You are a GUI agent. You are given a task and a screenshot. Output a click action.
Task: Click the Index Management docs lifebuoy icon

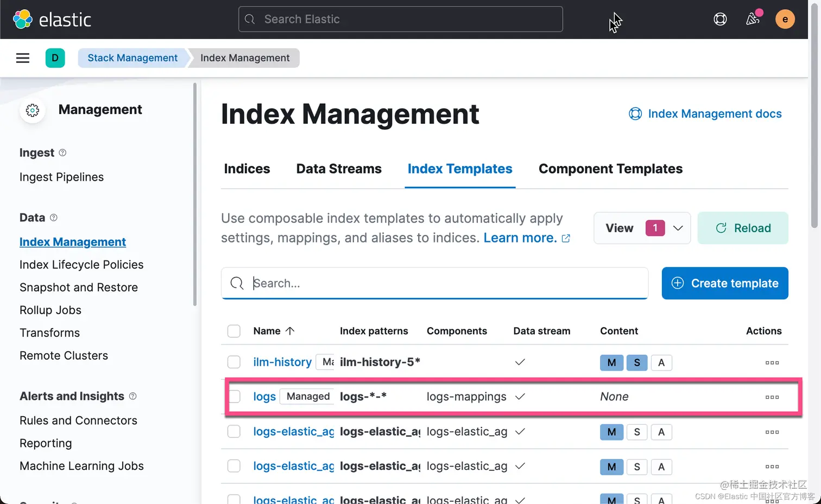(x=635, y=114)
